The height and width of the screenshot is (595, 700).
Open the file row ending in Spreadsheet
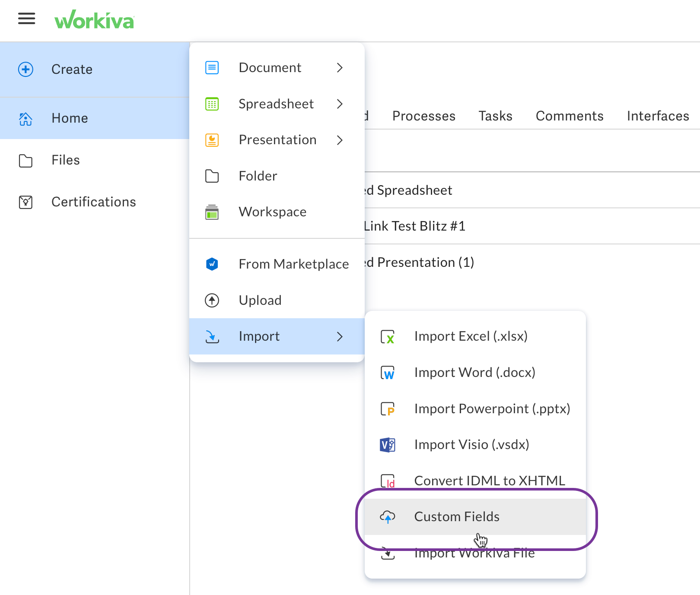532,190
